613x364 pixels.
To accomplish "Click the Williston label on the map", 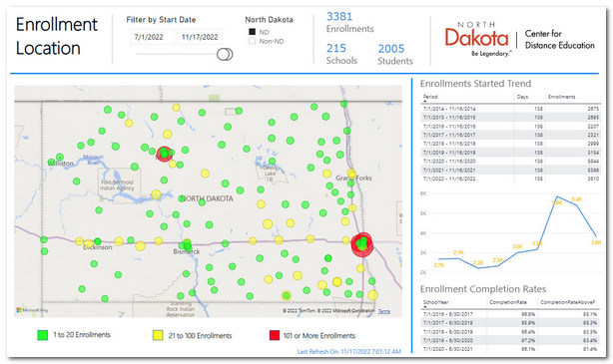I will point(61,164).
